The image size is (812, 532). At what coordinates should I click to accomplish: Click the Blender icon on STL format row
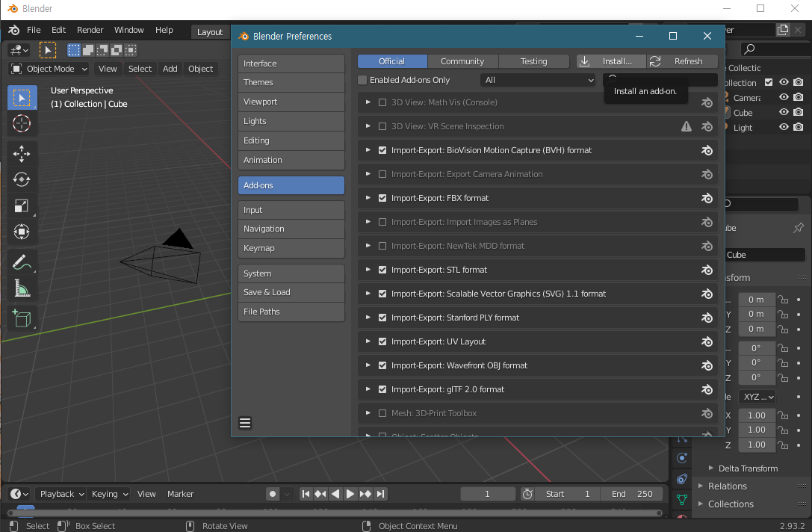click(x=707, y=270)
